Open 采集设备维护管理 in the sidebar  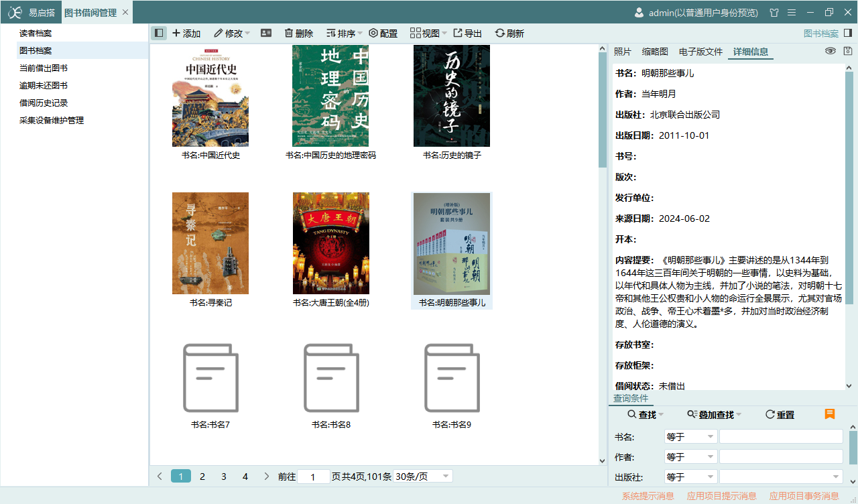click(x=82, y=121)
